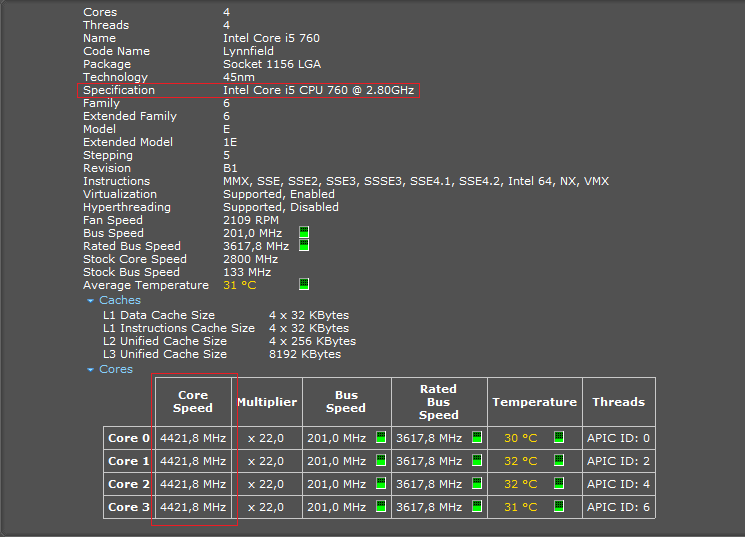Select the Instructions value starting with MMX
The height and width of the screenshot is (537, 745).
pos(416,181)
